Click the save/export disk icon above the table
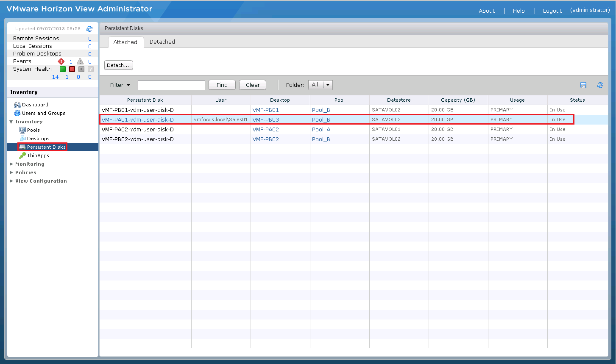Screen dimensions: 616x364 point(583,85)
